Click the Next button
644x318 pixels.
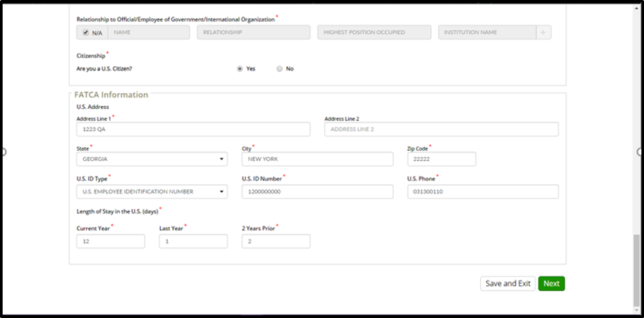pyautogui.click(x=551, y=283)
